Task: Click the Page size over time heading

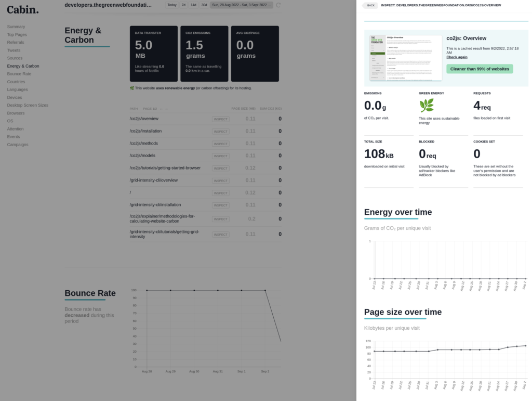Action: click(x=403, y=312)
